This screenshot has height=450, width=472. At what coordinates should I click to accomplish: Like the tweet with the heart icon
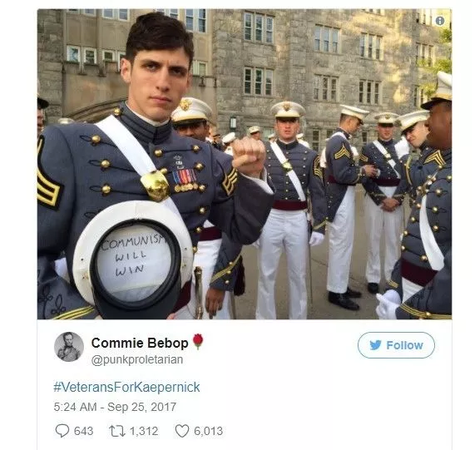pos(182,431)
